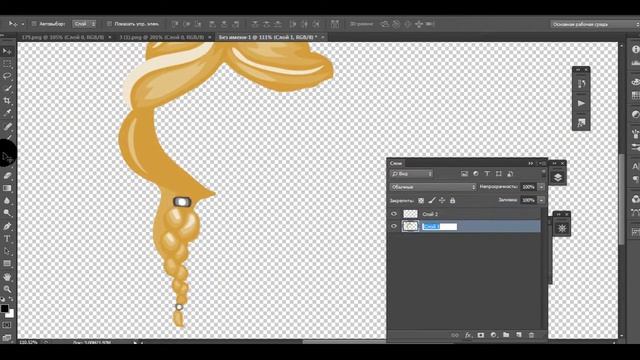Click the Слой 1 name edit field
Viewport: 640px width, 360px height.
pos(440,227)
